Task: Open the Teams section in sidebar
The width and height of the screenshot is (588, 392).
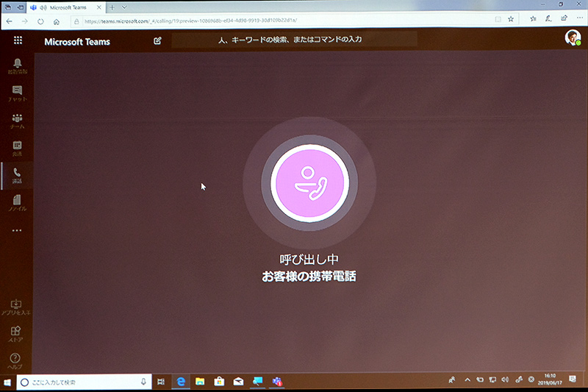Action: [17, 121]
